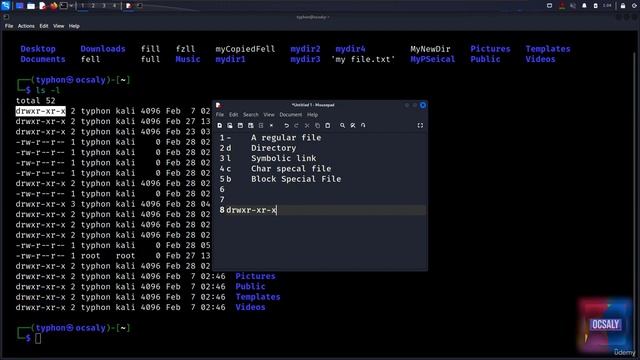Image resolution: width=640 pixels, height=360 pixels.
Task: Open Find search in Mousepad toolbar
Action: pyautogui.click(x=342, y=125)
